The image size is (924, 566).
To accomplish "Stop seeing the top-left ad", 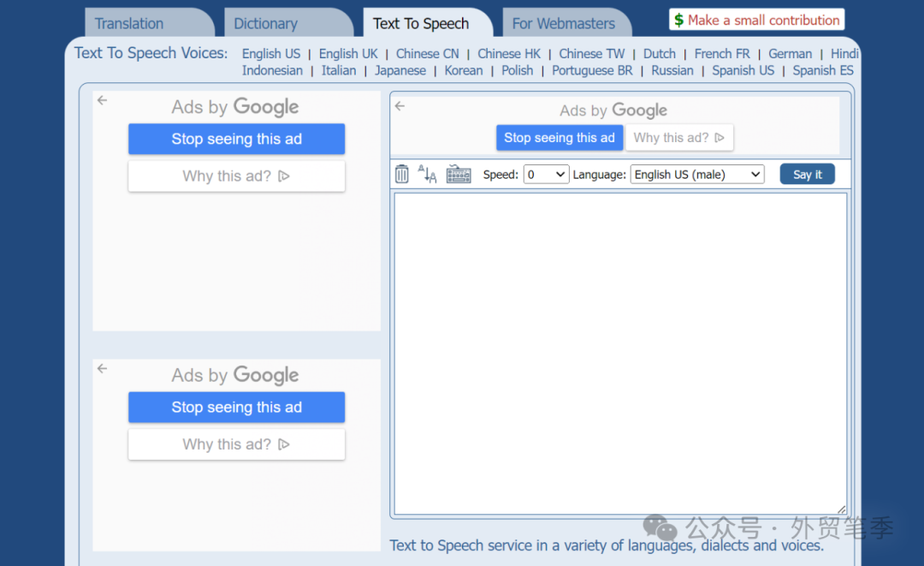I will click(x=236, y=139).
